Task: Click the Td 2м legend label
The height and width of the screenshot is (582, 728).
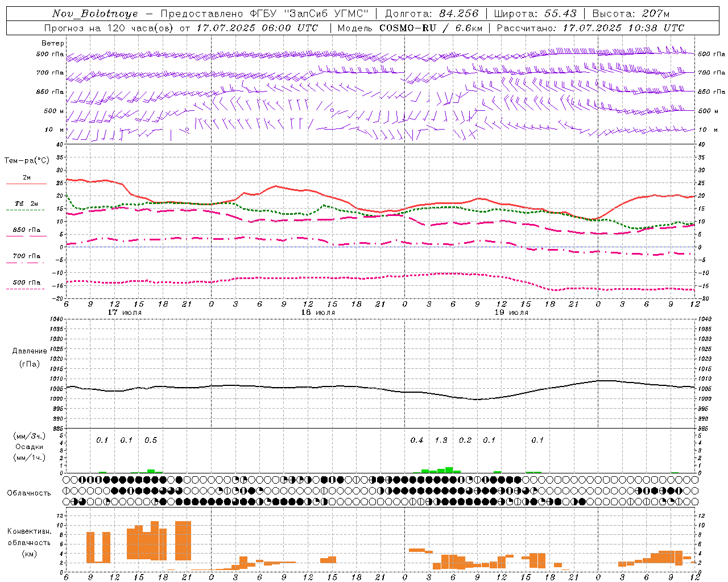Action: 27,203
